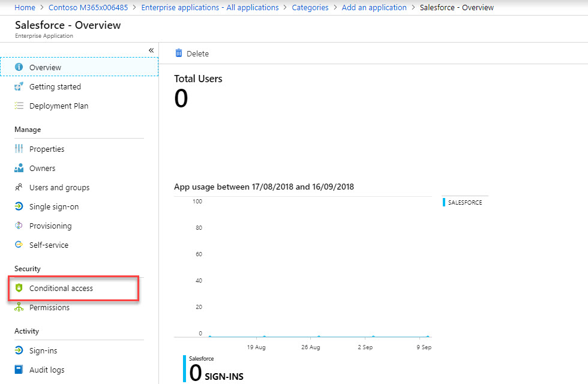Click the Self-service icon

point(19,245)
